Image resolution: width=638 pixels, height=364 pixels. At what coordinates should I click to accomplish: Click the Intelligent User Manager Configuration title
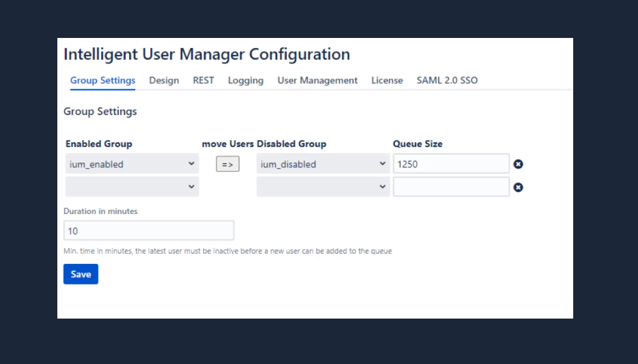207,54
